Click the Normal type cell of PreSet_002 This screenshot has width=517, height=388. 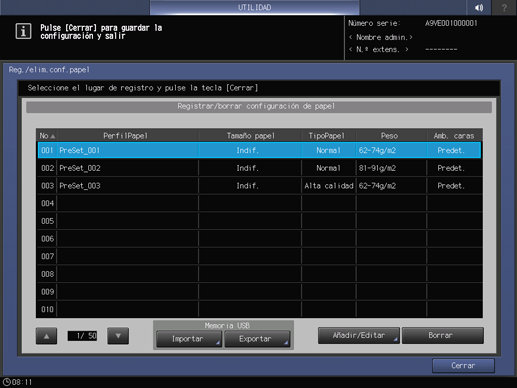tap(329, 168)
